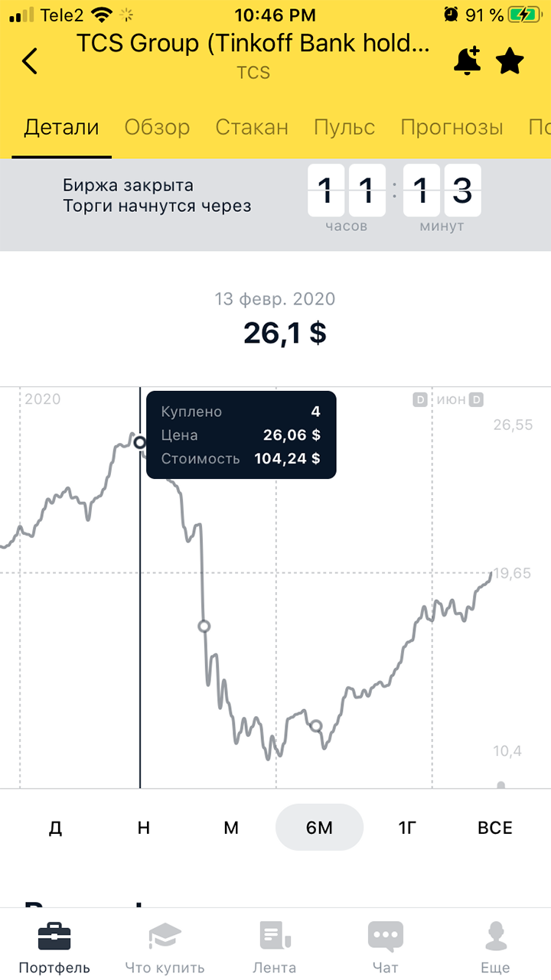This screenshot has height=980, width=551.
Task: Select the 1Г year chart period
Action: [x=407, y=828]
